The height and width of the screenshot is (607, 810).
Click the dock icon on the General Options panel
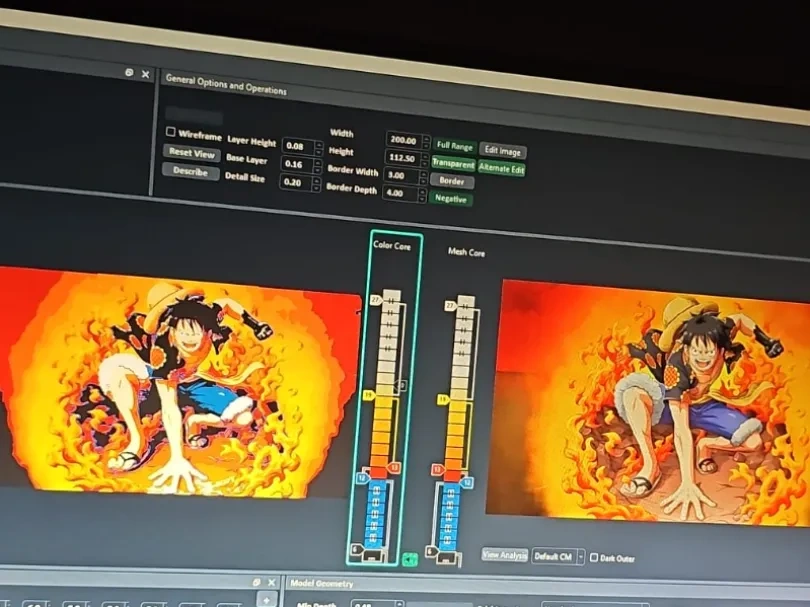[129, 74]
